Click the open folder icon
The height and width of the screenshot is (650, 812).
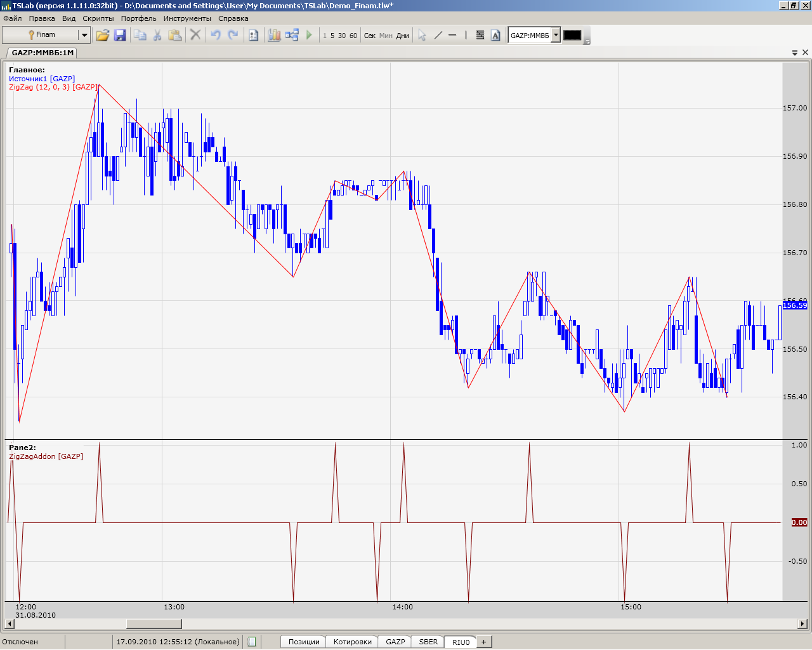pos(102,36)
